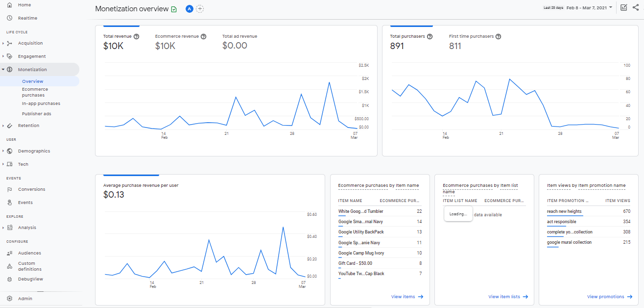Viewport: 644px width, 308px height.
Task: Open the View items link
Action: click(x=407, y=297)
